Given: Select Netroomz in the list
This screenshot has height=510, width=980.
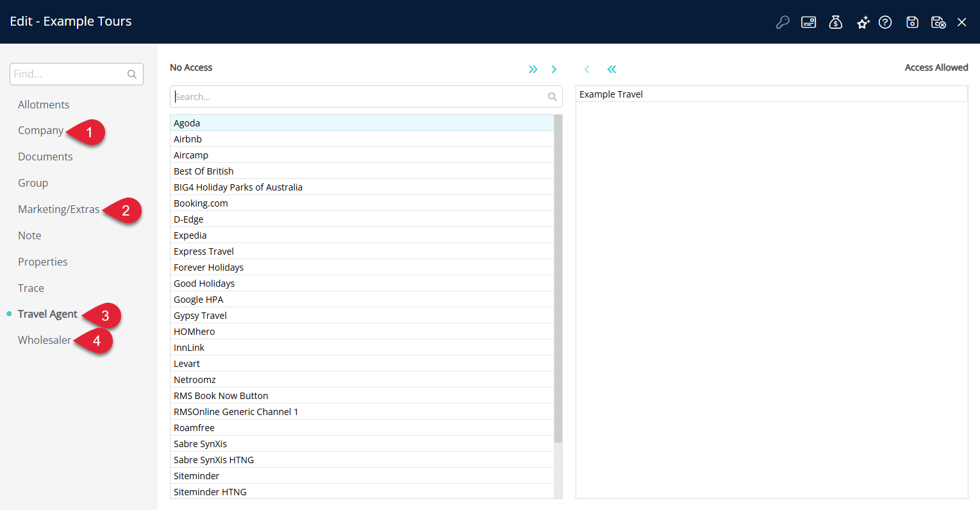Looking at the screenshot, I should [x=362, y=380].
